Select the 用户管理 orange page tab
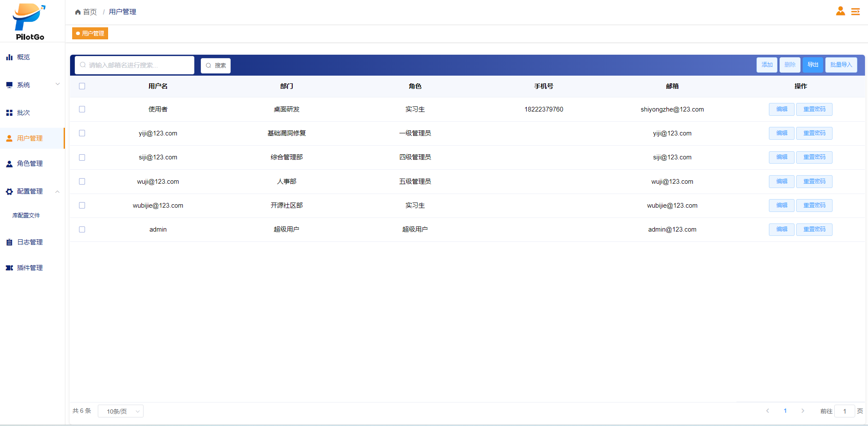This screenshot has width=868, height=426. pyautogui.click(x=90, y=33)
